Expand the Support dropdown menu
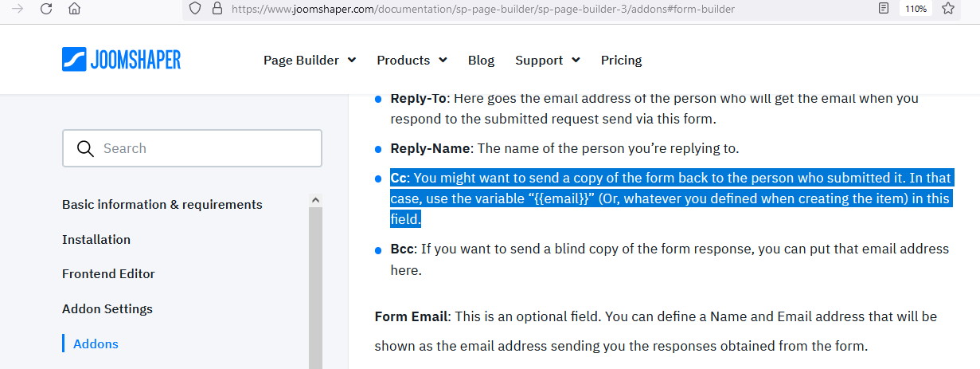980x369 pixels. tap(547, 61)
